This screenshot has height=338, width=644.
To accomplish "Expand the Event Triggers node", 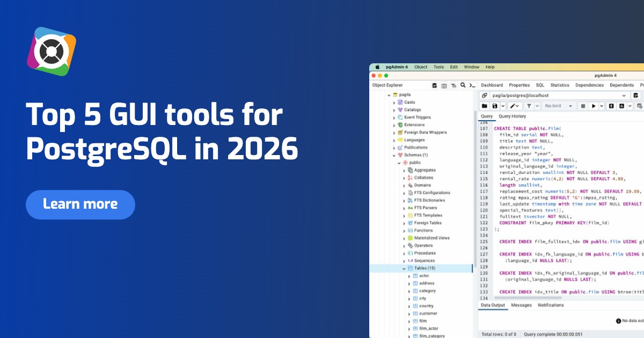I will (x=394, y=117).
